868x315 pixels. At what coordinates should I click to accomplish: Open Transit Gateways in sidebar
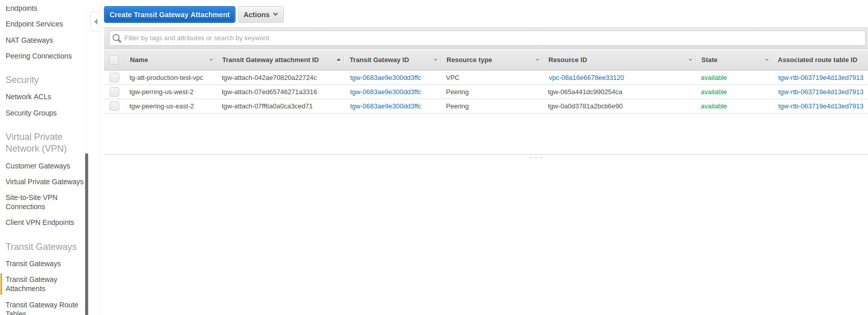click(x=33, y=264)
